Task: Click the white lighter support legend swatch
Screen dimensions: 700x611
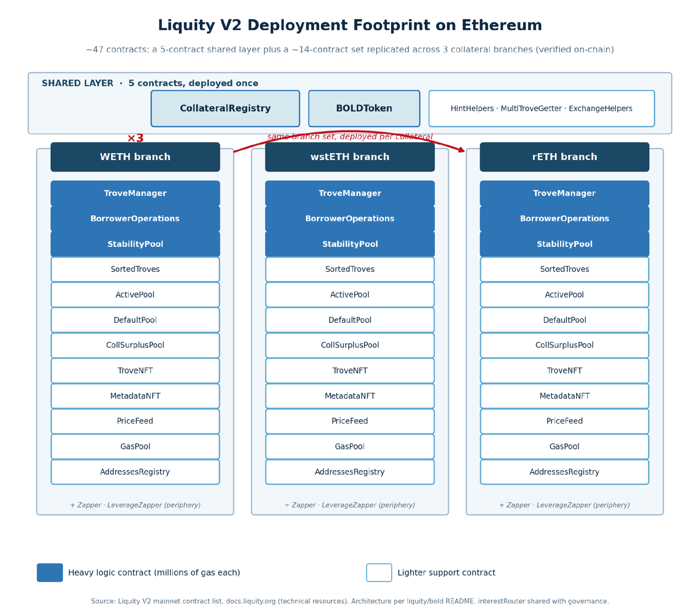Action: click(x=379, y=573)
